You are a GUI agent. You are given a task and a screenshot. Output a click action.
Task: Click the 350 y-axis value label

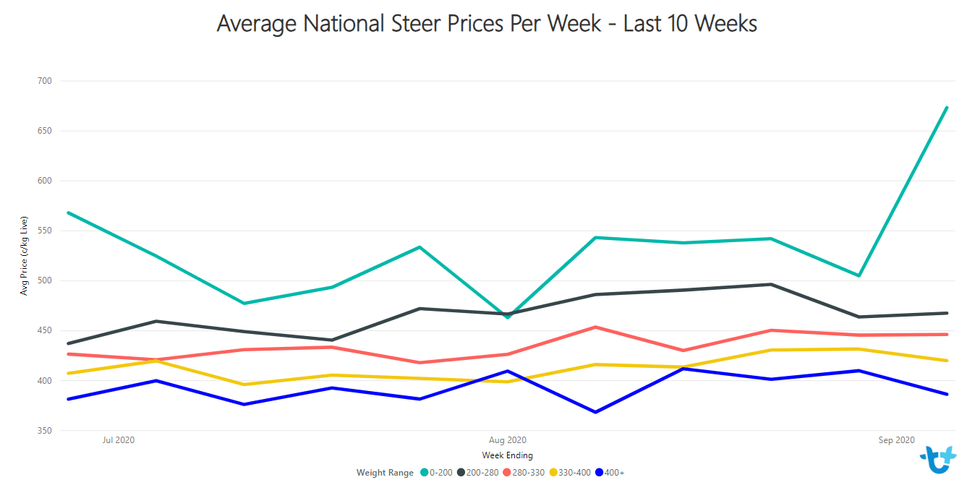click(45, 431)
